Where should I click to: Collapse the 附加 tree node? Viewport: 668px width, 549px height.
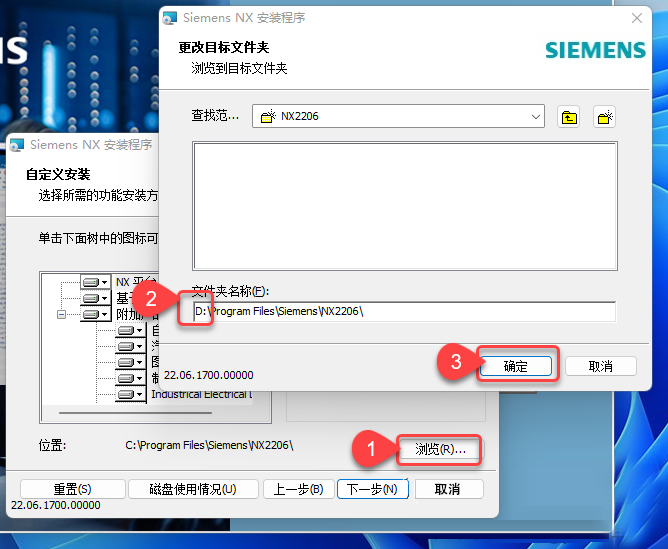[61, 314]
